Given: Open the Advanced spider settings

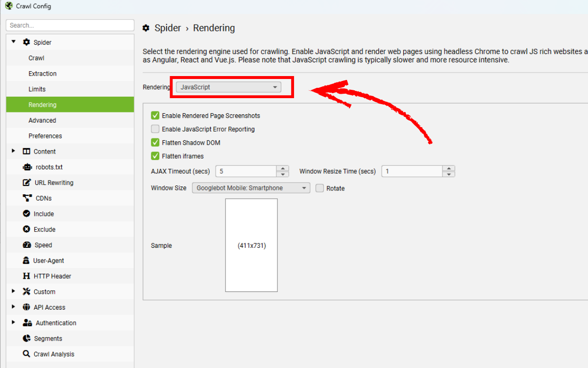Looking at the screenshot, I should (x=42, y=120).
